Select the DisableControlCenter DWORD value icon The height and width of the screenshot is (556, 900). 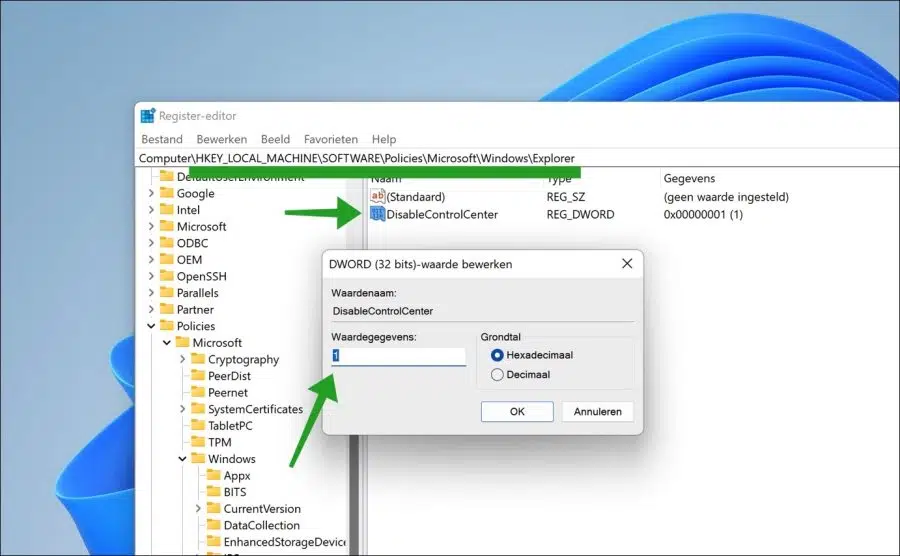click(377, 214)
